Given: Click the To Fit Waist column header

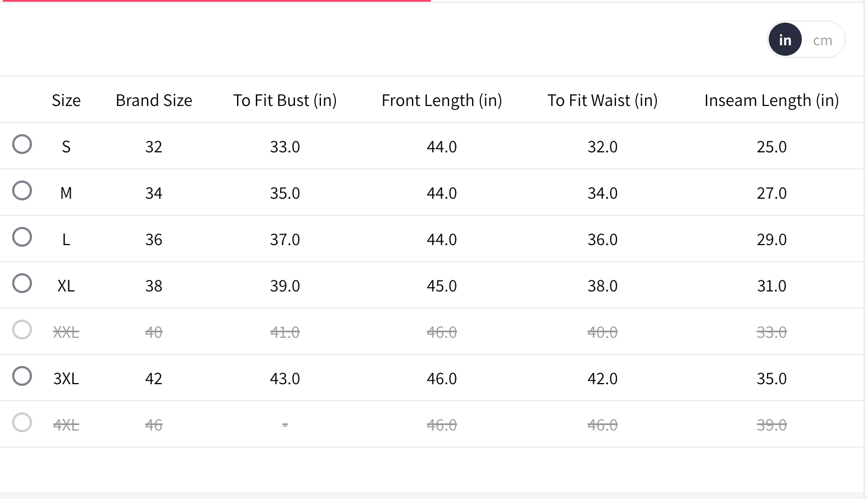Looking at the screenshot, I should point(602,100).
